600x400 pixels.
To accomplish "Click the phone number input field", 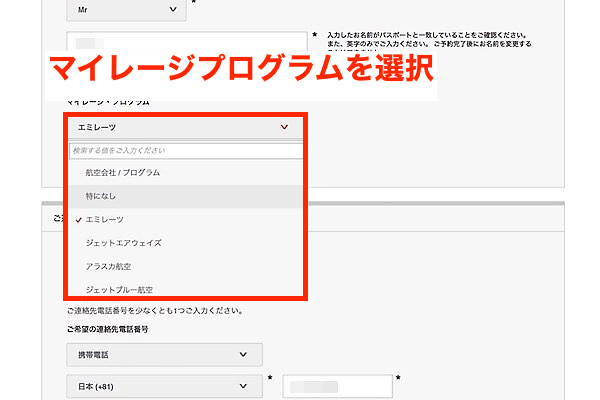I will click(x=338, y=387).
